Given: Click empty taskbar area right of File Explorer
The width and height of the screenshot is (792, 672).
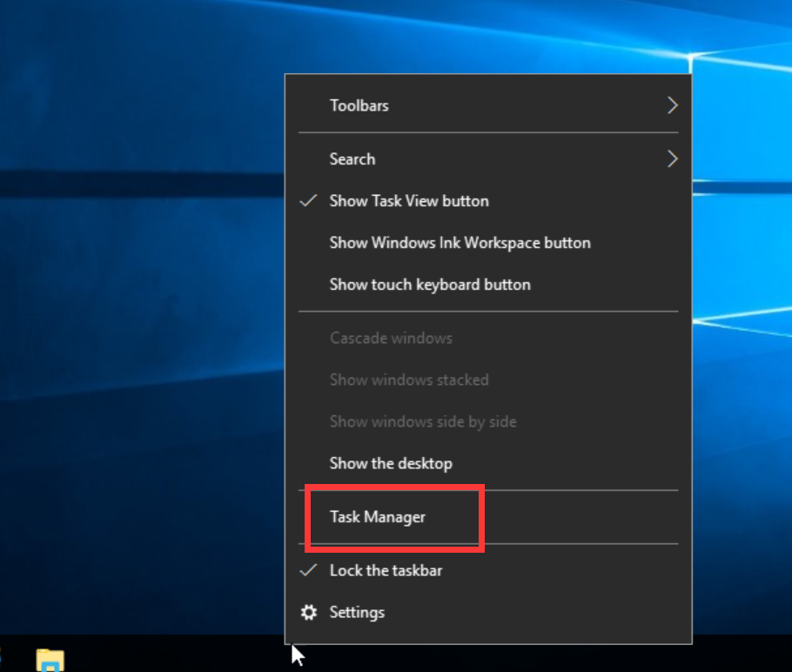Looking at the screenshot, I should coord(174,657).
